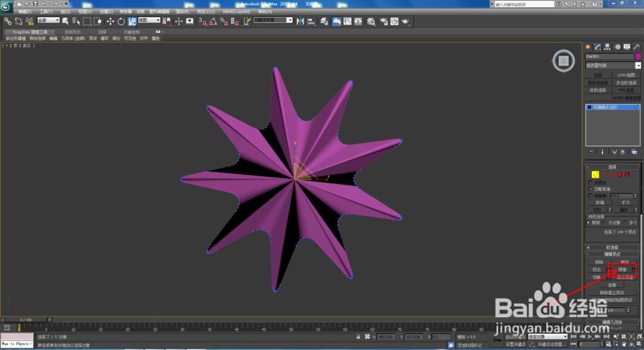Open the Motion panel tab icon

click(x=618, y=47)
